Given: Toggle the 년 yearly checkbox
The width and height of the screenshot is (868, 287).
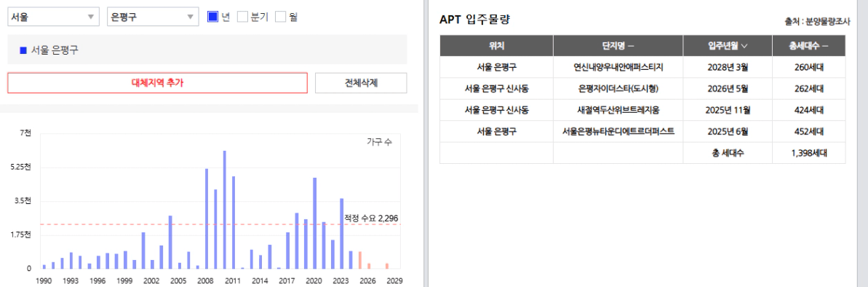Looking at the screenshot, I should (213, 17).
